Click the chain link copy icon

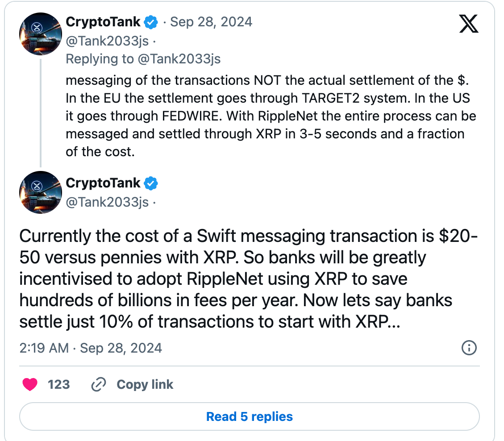click(99, 384)
